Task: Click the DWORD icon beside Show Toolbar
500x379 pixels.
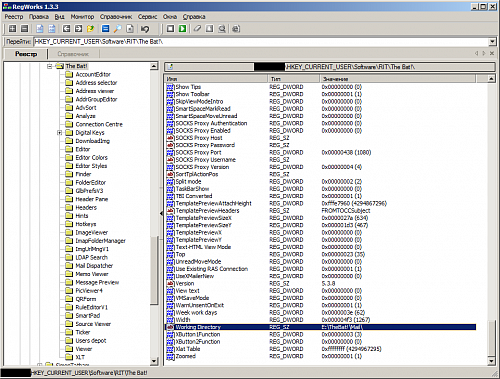Action: tap(170, 94)
